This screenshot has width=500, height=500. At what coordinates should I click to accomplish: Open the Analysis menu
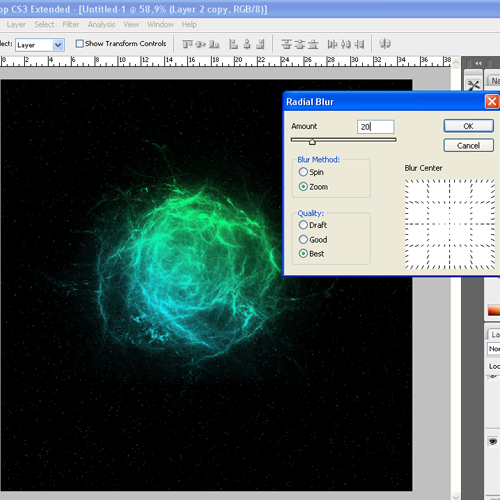pyautogui.click(x=101, y=25)
